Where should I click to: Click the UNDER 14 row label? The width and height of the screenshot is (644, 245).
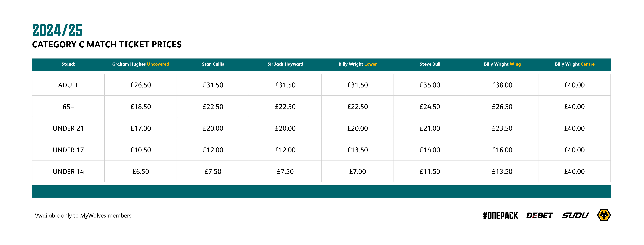click(68, 172)
